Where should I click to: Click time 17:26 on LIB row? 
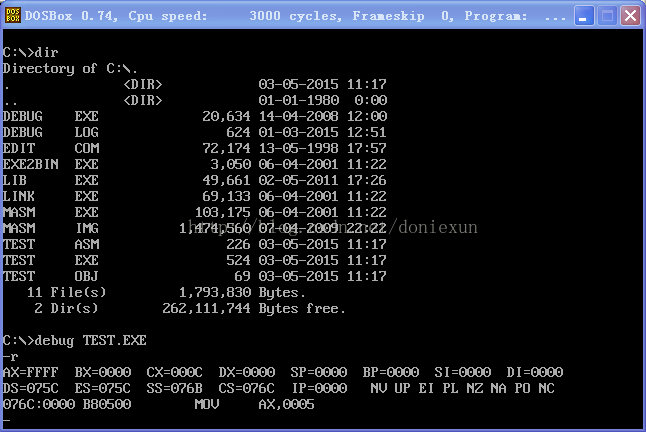point(367,180)
